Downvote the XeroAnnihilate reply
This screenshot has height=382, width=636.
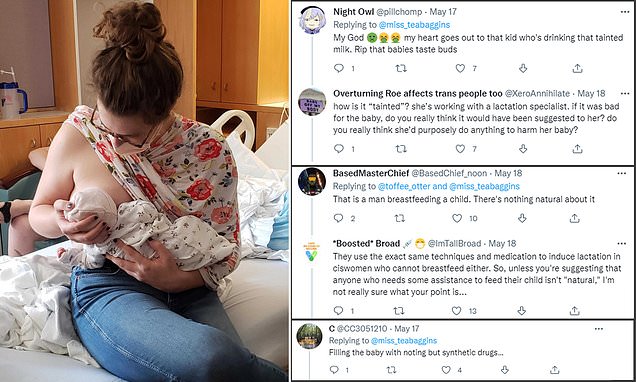523,149
